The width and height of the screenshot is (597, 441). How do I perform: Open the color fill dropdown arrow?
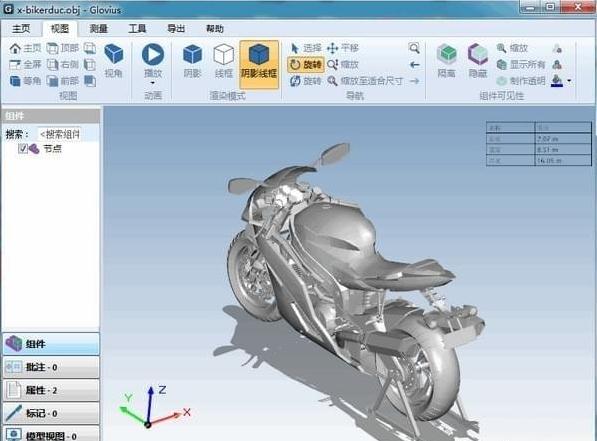pyautogui.click(x=569, y=81)
